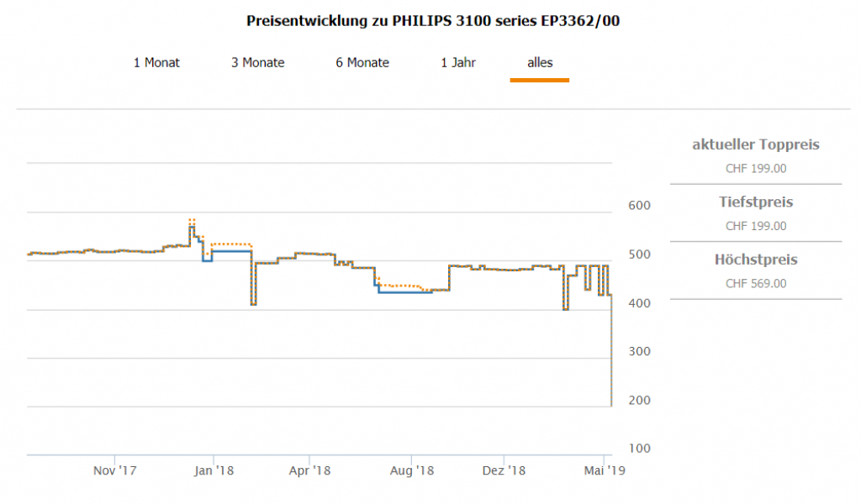Click the price peak on the chart line
Viewport: 861px width, 504px height.
pos(192,222)
